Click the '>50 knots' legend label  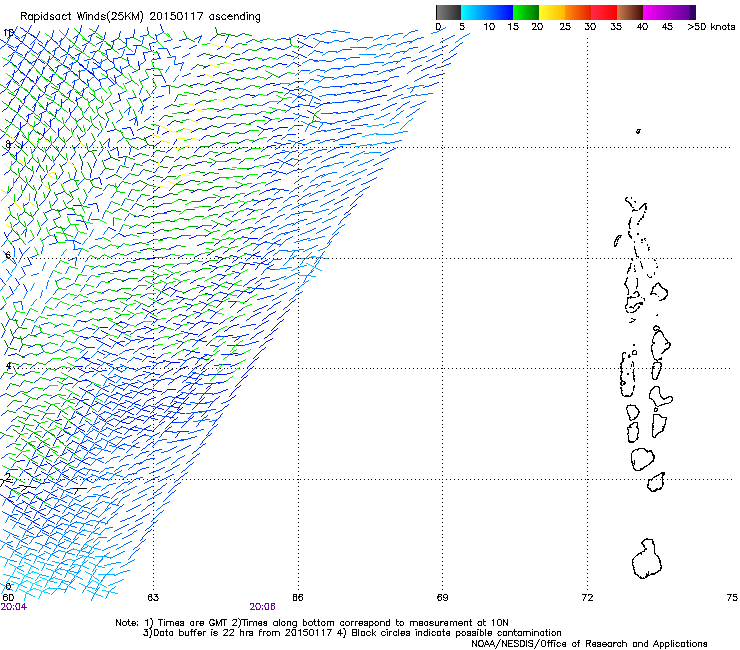click(x=711, y=27)
